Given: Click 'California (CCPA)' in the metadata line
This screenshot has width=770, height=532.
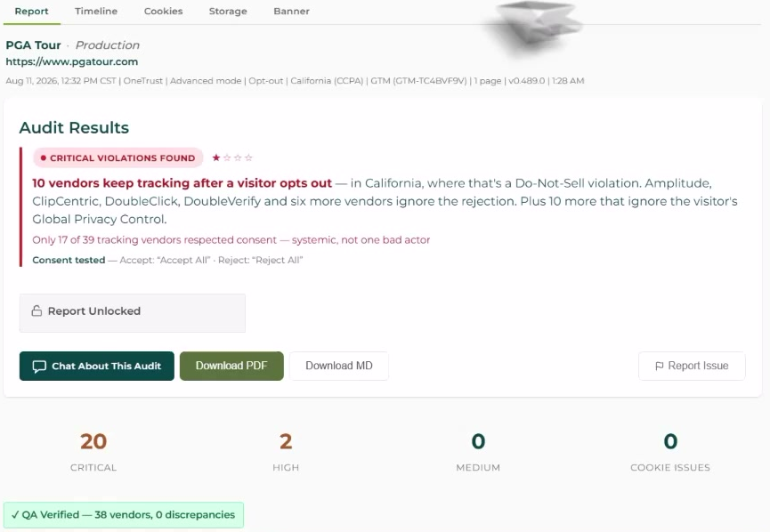Looking at the screenshot, I should click(327, 81).
